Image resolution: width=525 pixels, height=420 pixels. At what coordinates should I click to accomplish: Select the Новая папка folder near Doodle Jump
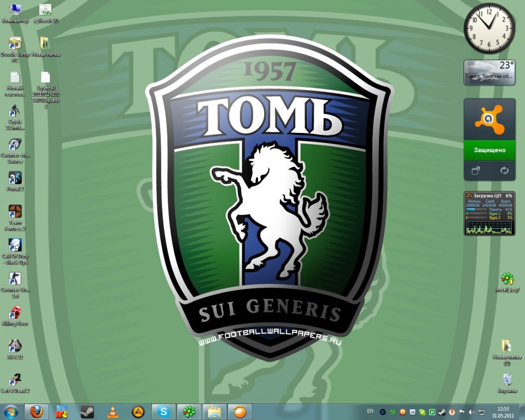[x=45, y=47]
